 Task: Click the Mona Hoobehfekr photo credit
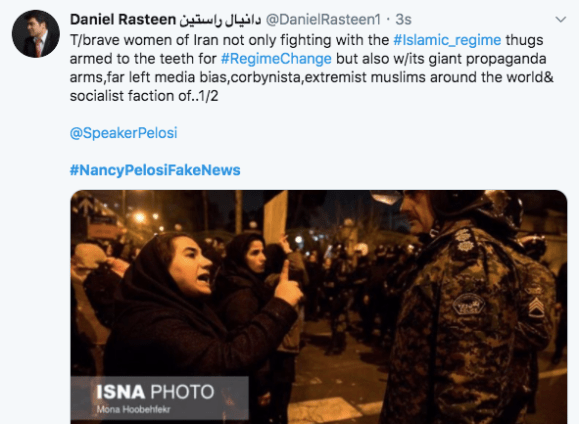(x=133, y=410)
